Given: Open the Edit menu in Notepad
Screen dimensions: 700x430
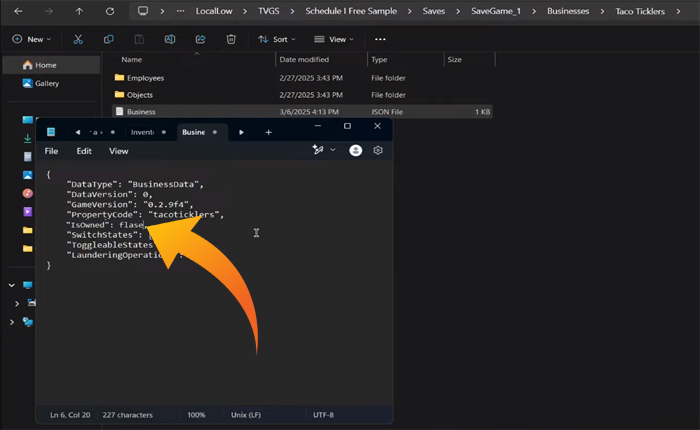Looking at the screenshot, I should [x=84, y=151].
